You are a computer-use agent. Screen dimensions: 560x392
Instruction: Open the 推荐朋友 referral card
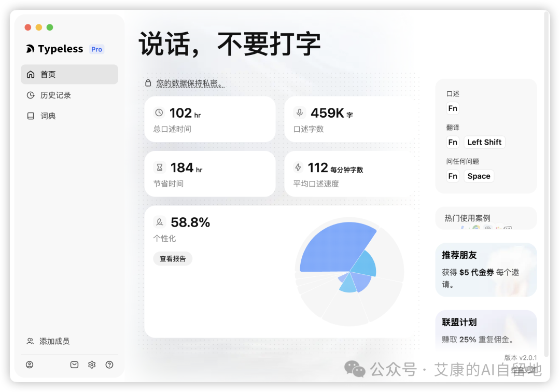(x=486, y=270)
